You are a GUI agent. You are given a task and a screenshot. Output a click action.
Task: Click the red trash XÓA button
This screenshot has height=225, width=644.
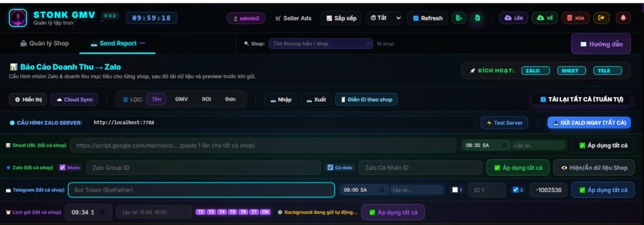pyautogui.click(x=576, y=18)
